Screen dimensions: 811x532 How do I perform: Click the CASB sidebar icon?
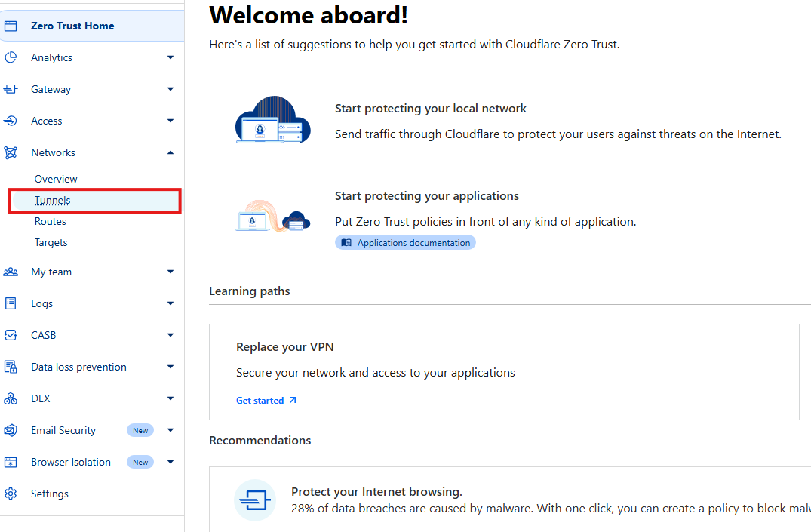[11, 335]
